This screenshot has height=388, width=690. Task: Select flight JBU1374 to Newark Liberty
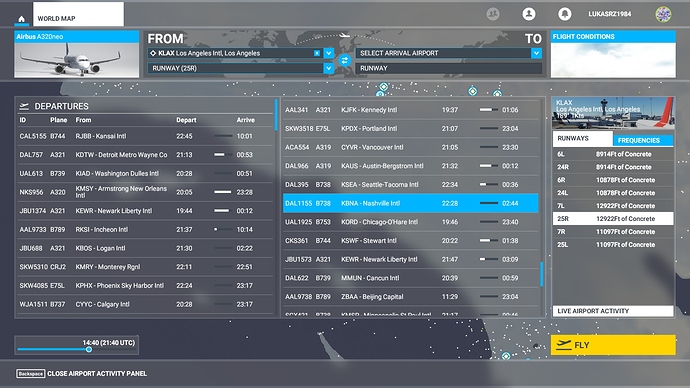145,211
